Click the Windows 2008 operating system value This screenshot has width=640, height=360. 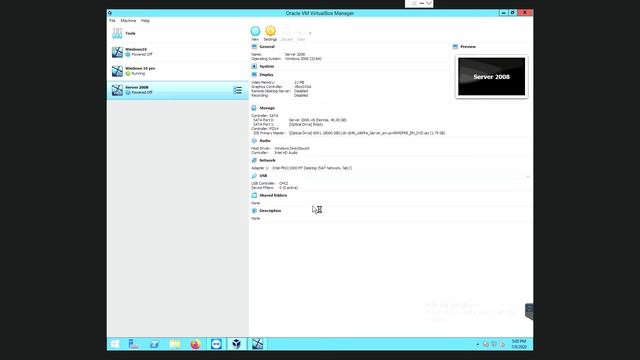[303, 58]
